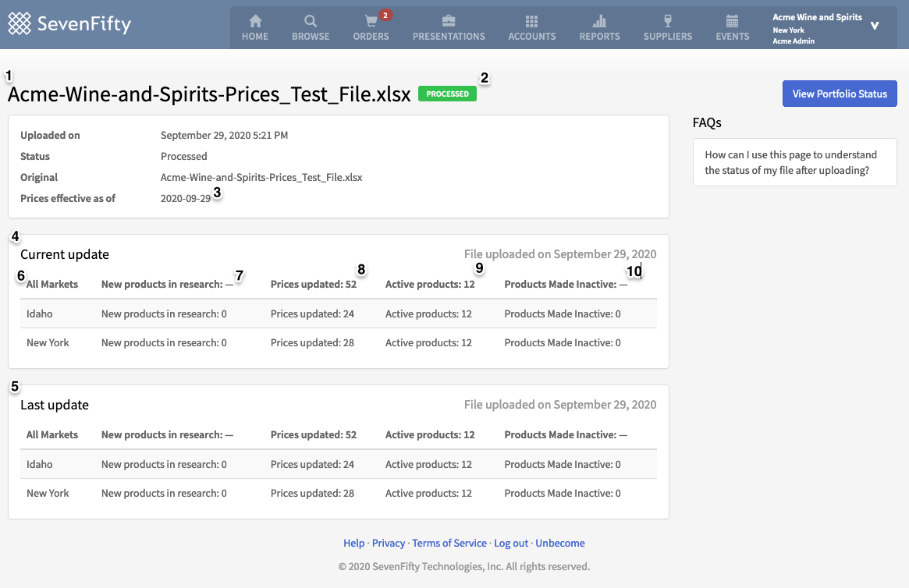Open the Terms of Service link
This screenshot has height=588, width=909.
449,543
